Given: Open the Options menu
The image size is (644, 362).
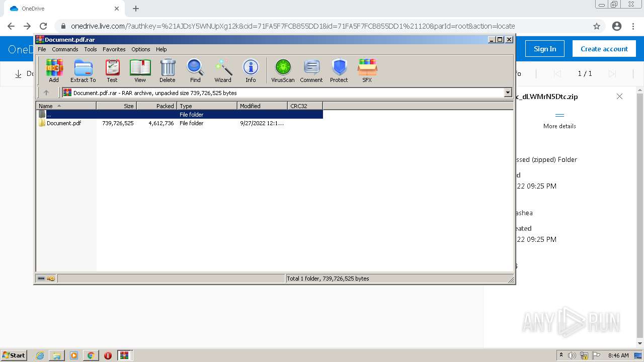Looking at the screenshot, I should click(141, 49).
